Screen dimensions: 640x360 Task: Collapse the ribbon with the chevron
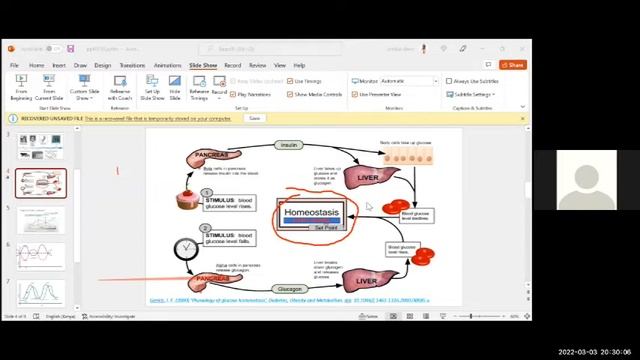click(523, 107)
